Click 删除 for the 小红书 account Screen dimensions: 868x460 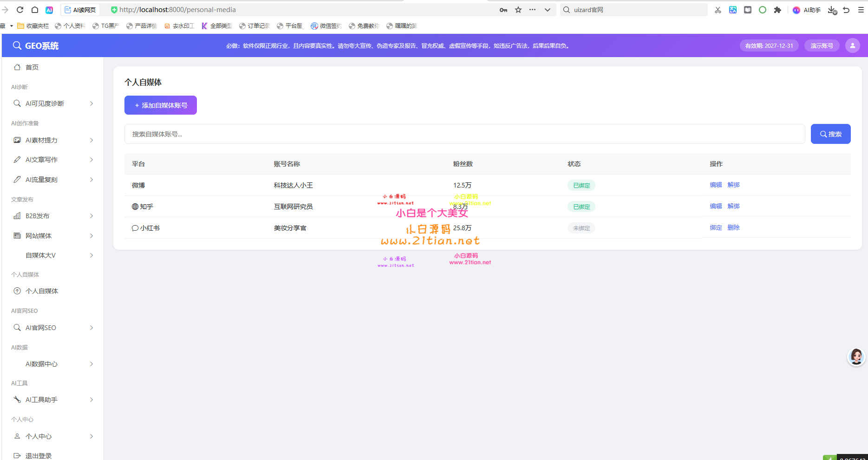pyautogui.click(x=733, y=227)
